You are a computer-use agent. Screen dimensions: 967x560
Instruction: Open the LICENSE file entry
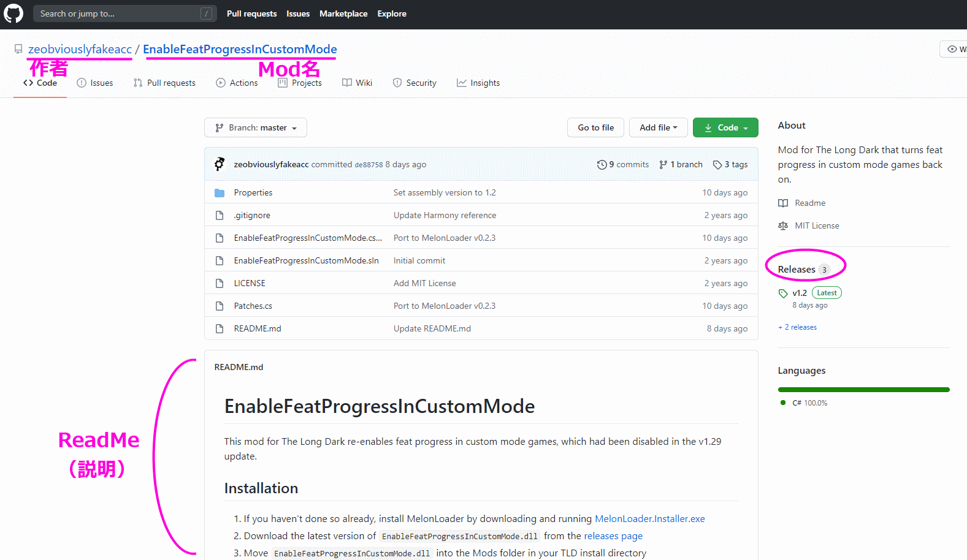click(x=250, y=283)
